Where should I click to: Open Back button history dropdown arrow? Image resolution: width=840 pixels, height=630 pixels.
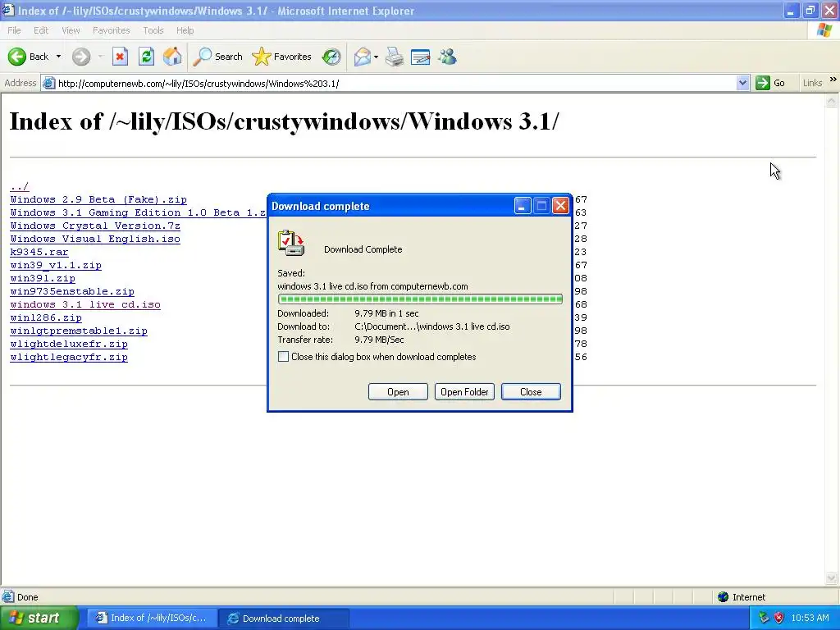click(x=58, y=57)
